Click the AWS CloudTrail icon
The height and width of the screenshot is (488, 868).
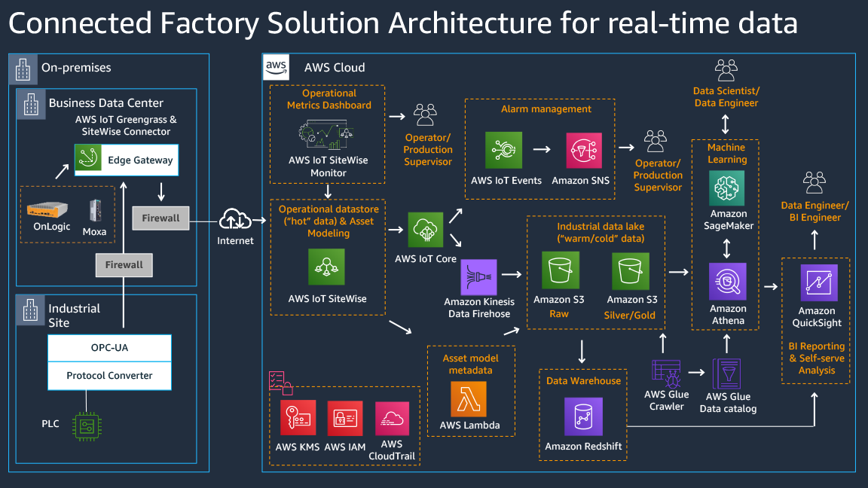click(392, 418)
